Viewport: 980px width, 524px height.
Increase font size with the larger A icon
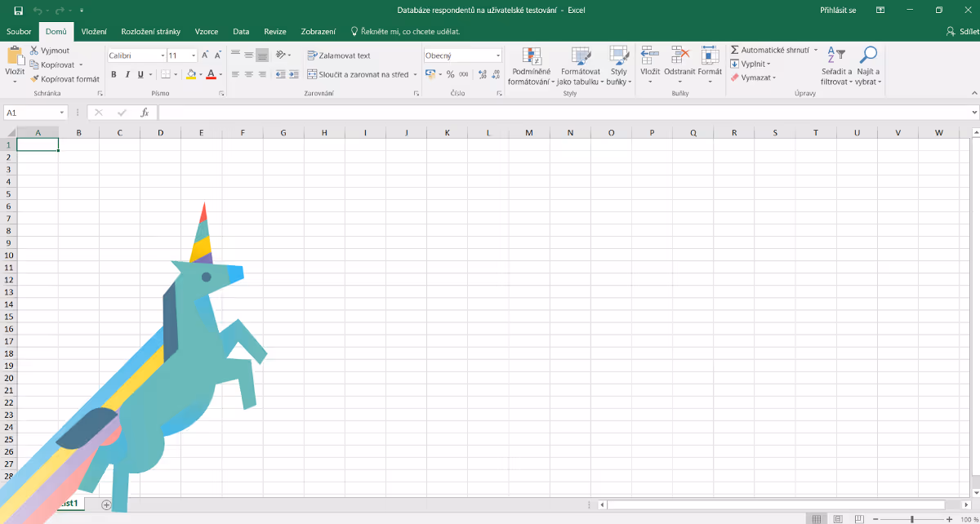[205, 56]
